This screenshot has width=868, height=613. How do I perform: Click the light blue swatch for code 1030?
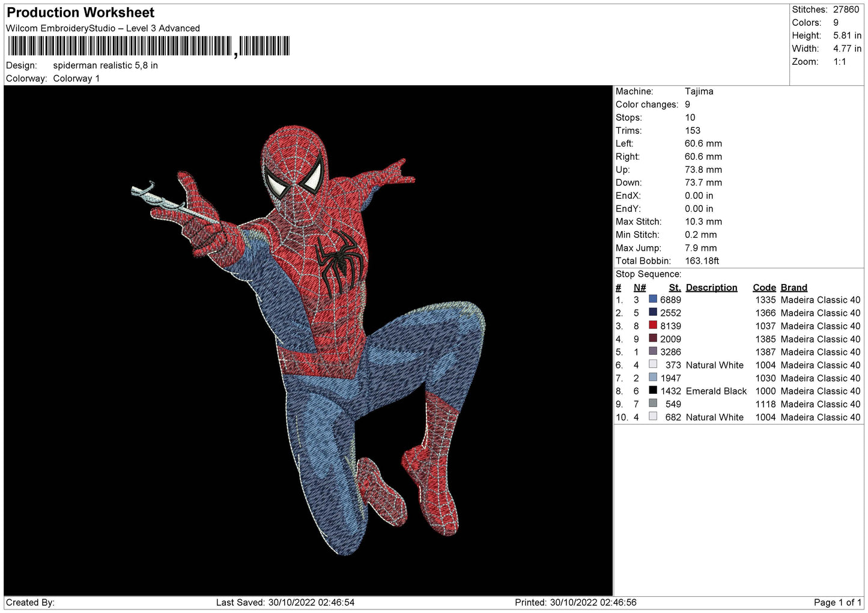pyautogui.click(x=653, y=378)
